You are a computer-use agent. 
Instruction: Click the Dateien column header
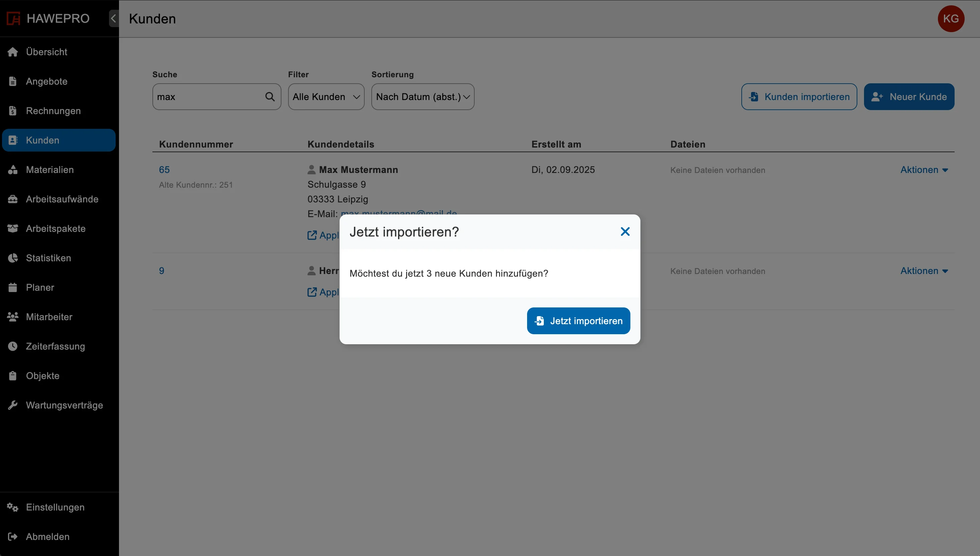click(688, 144)
